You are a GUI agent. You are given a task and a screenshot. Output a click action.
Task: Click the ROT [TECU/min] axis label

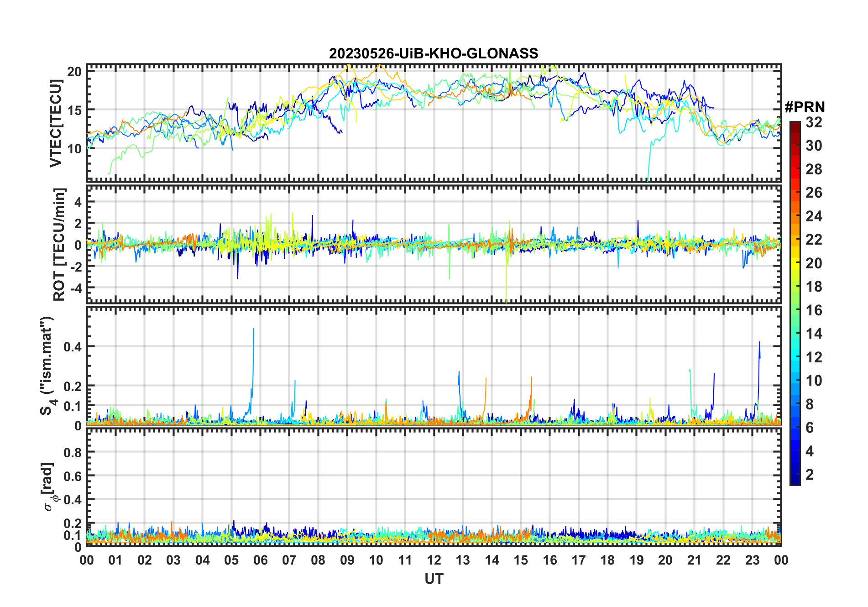[x=59, y=244]
